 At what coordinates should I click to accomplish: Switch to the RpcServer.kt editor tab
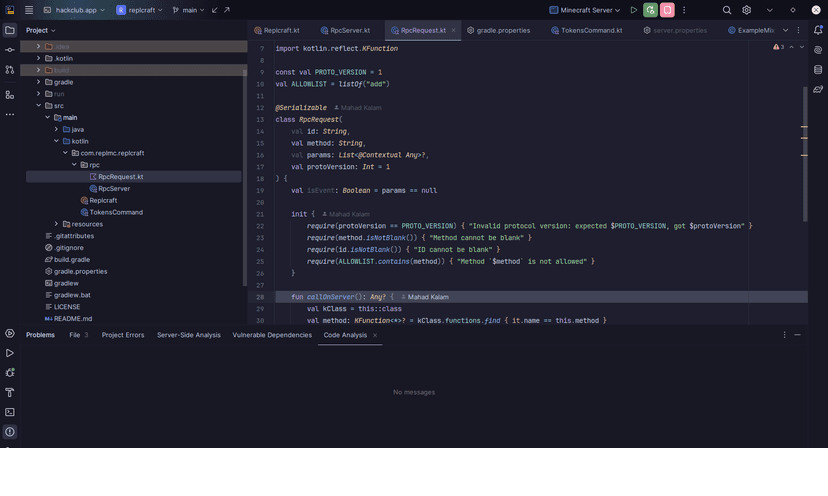350,31
